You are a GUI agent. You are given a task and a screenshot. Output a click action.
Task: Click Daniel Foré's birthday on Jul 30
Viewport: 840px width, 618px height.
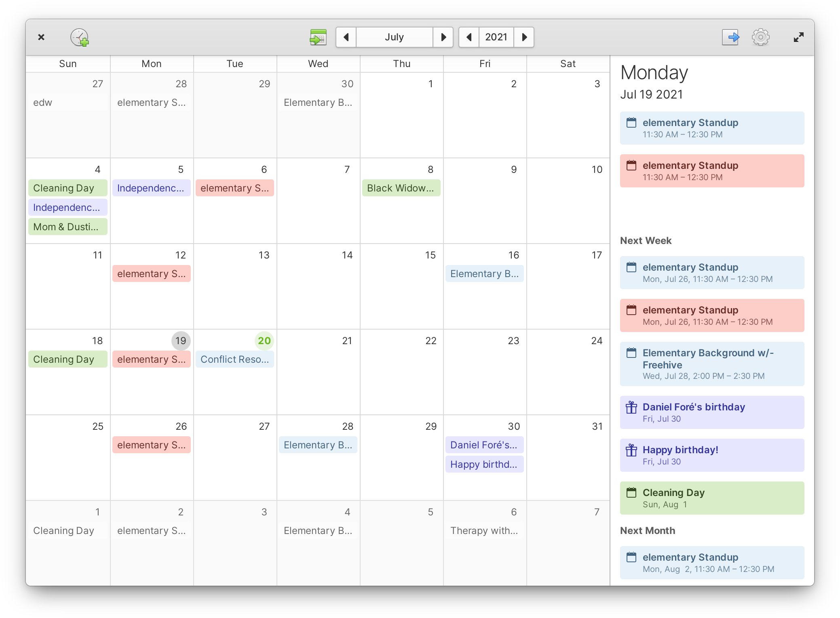(x=483, y=444)
